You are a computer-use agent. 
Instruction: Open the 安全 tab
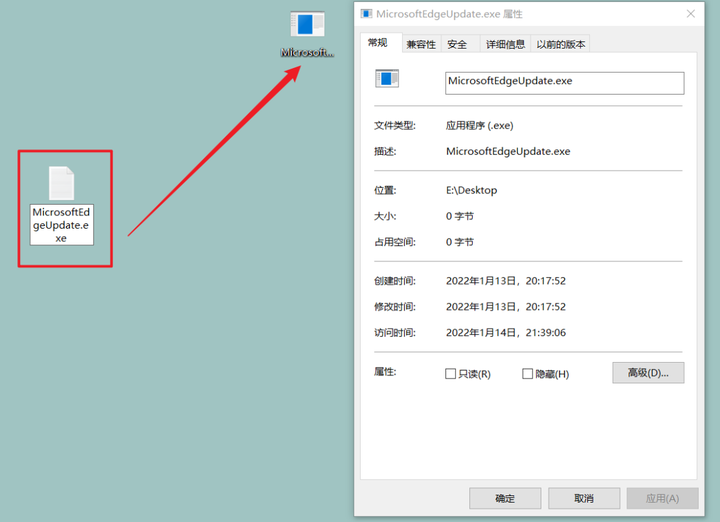(x=457, y=44)
